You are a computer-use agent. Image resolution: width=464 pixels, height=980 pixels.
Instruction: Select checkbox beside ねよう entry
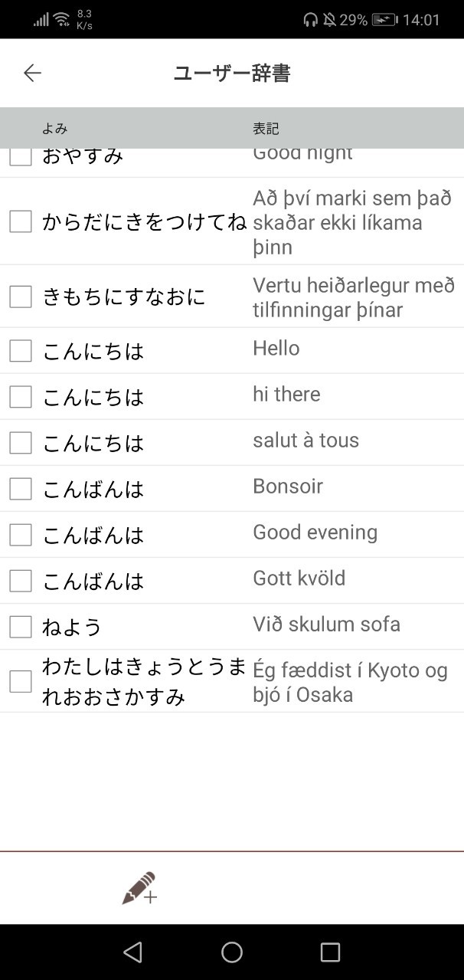[x=21, y=627]
